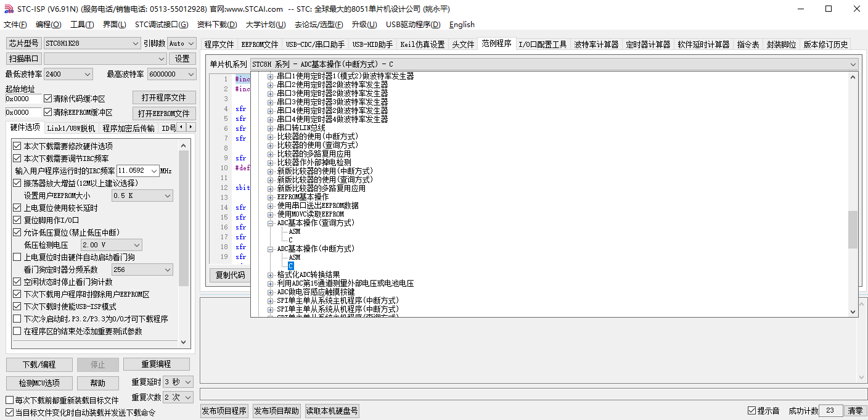Switch to the USB-CDC/串口助手 tab
868x420 pixels.
[x=315, y=44]
